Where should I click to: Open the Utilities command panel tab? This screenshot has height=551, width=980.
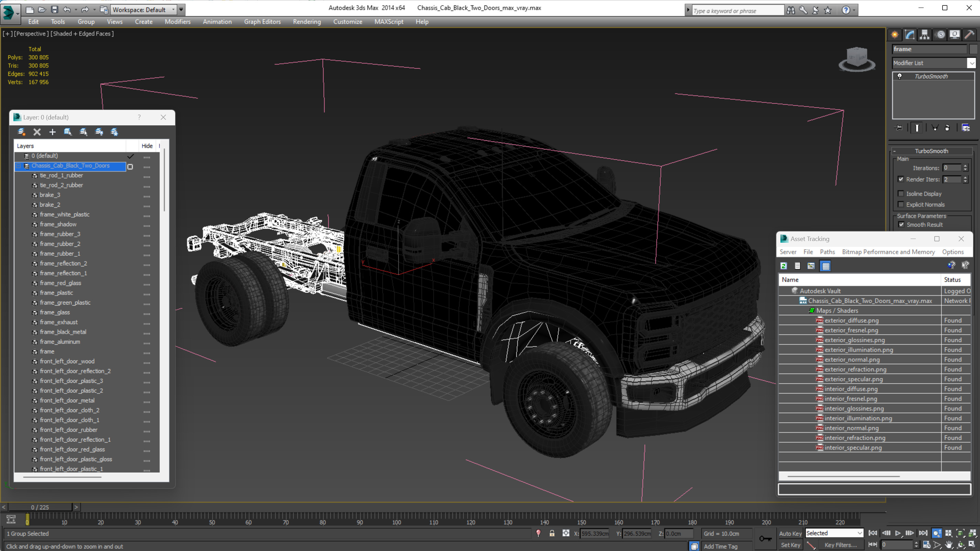969,35
